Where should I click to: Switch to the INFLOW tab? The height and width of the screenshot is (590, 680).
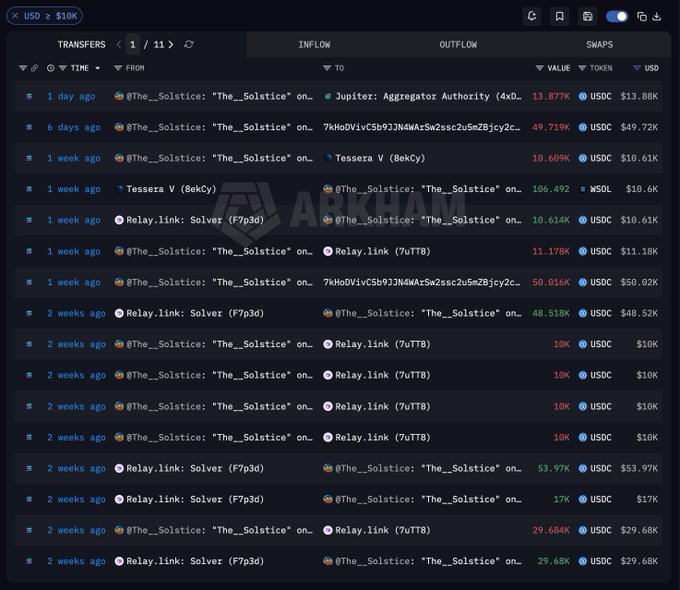[314, 44]
